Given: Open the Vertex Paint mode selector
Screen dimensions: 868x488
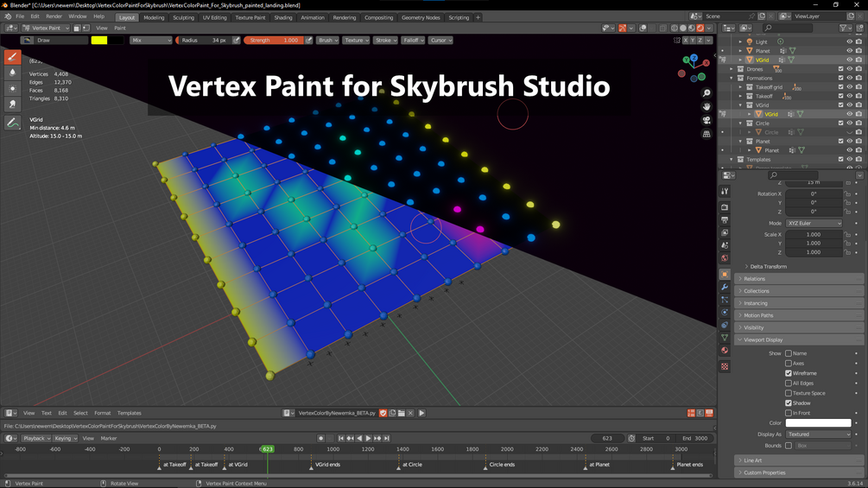Looking at the screenshot, I should [x=46, y=28].
